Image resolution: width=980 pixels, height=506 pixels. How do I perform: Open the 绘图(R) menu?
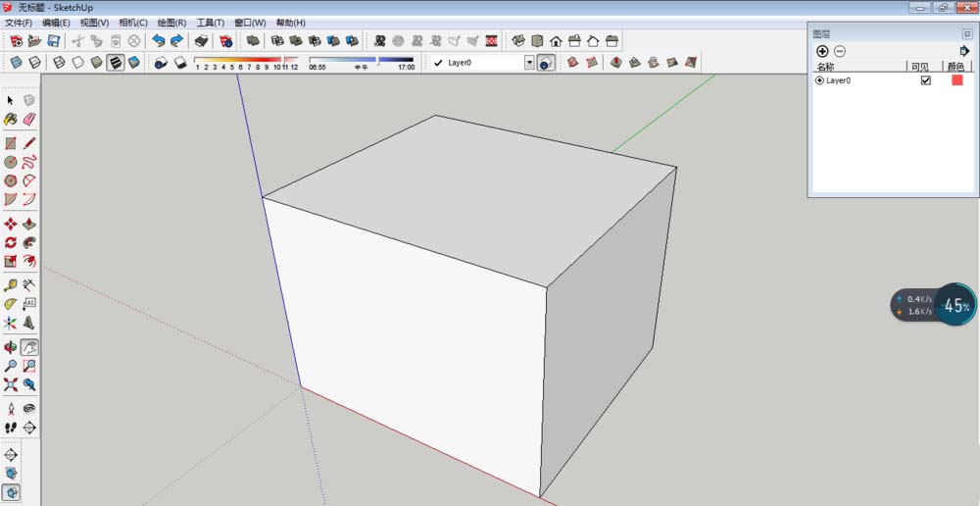171,23
